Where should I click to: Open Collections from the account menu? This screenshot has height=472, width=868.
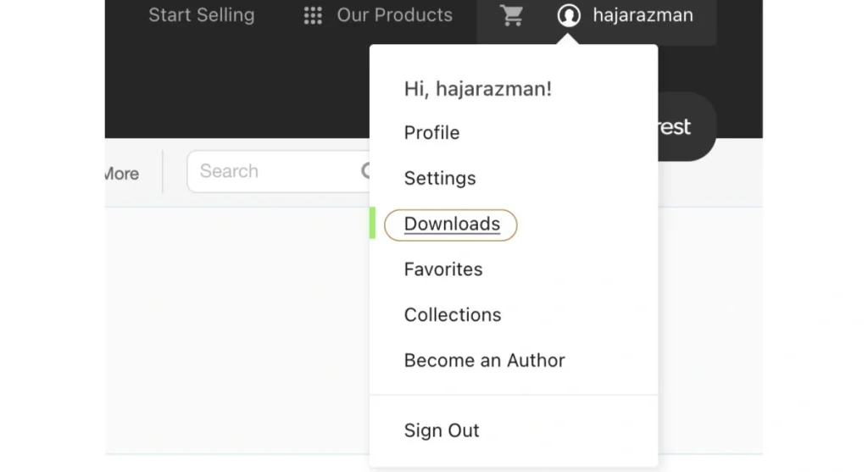(x=453, y=315)
